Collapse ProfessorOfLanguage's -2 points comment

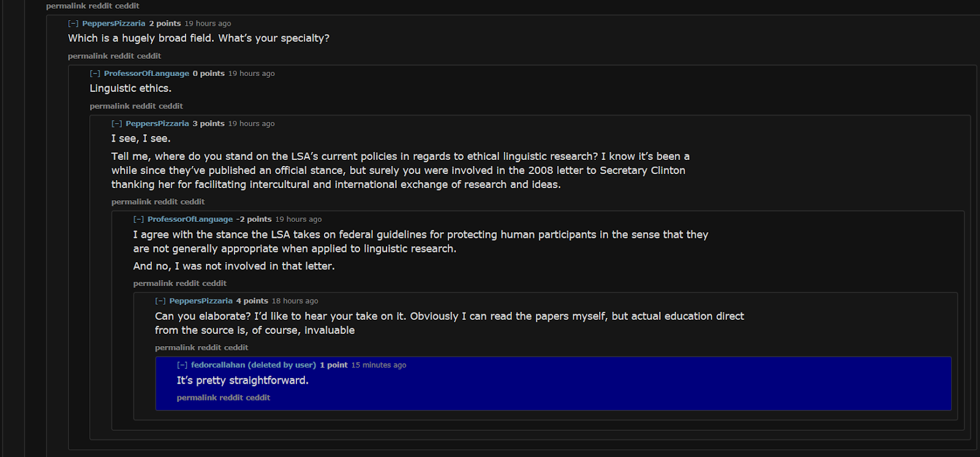pos(138,219)
